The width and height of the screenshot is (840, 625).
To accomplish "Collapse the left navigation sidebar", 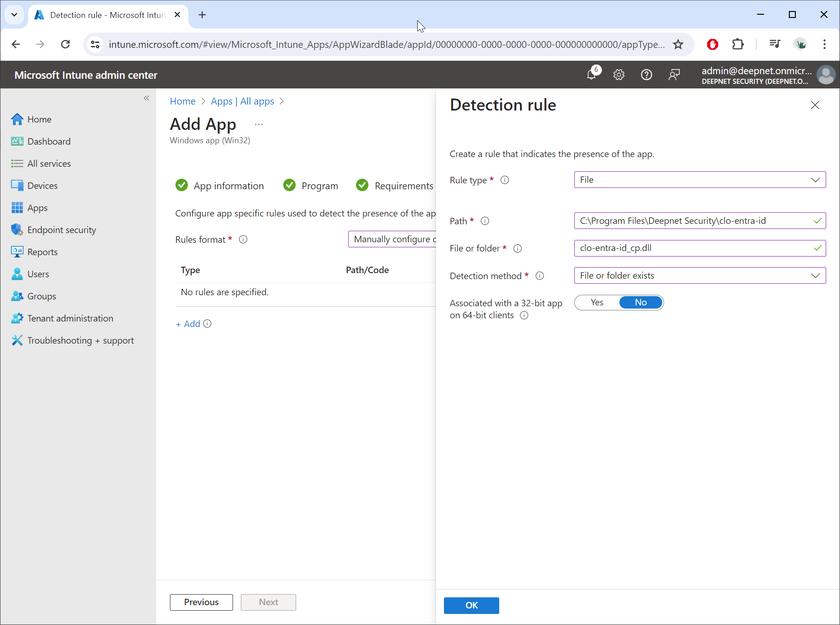I will click(x=146, y=98).
